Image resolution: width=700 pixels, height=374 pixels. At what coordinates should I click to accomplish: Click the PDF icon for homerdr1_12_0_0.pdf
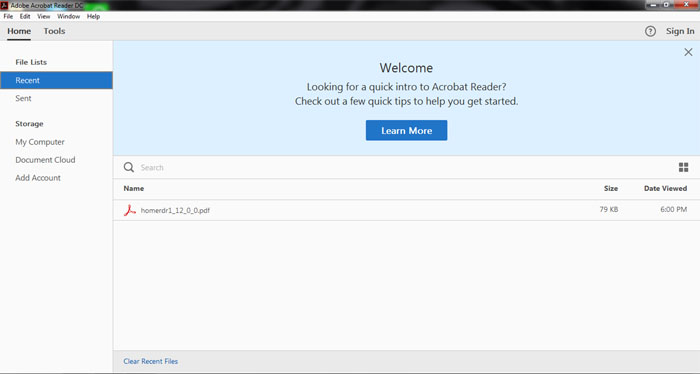[129, 210]
